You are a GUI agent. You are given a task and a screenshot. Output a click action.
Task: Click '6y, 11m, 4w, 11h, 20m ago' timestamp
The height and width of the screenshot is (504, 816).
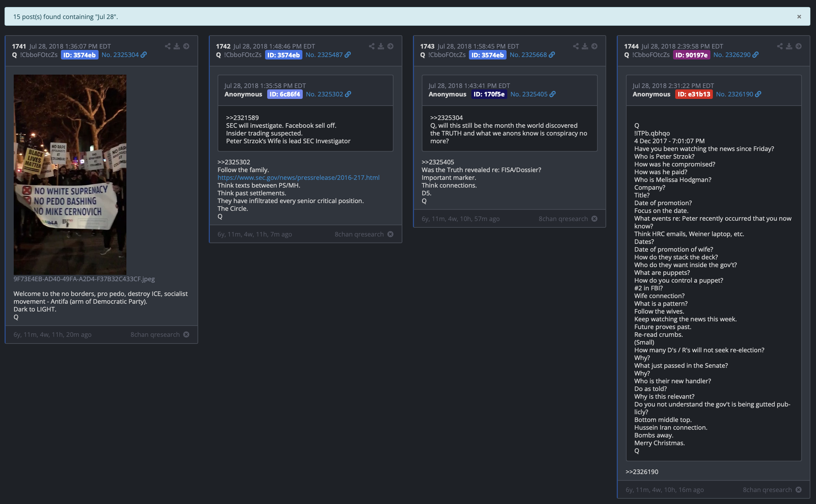coord(52,335)
